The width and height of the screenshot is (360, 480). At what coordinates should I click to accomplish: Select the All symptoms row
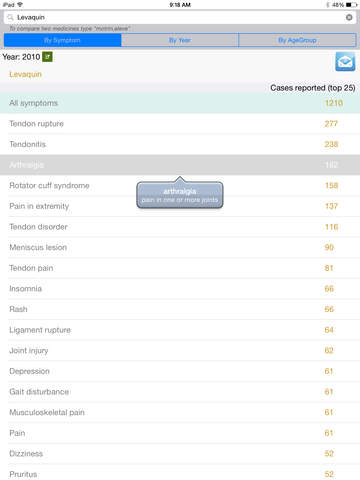click(x=180, y=103)
